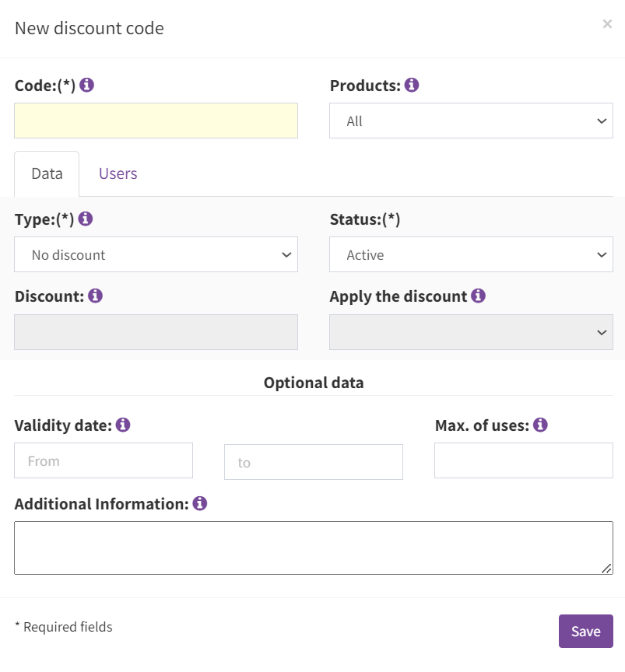
Task: Show the Max. of uses info icon
Action: 540,425
